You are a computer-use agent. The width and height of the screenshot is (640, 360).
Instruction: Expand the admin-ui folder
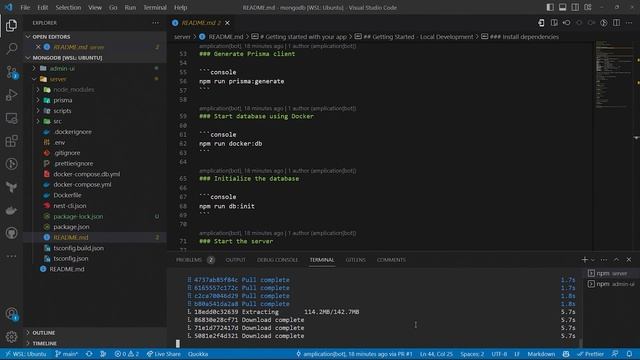point(62,68)
